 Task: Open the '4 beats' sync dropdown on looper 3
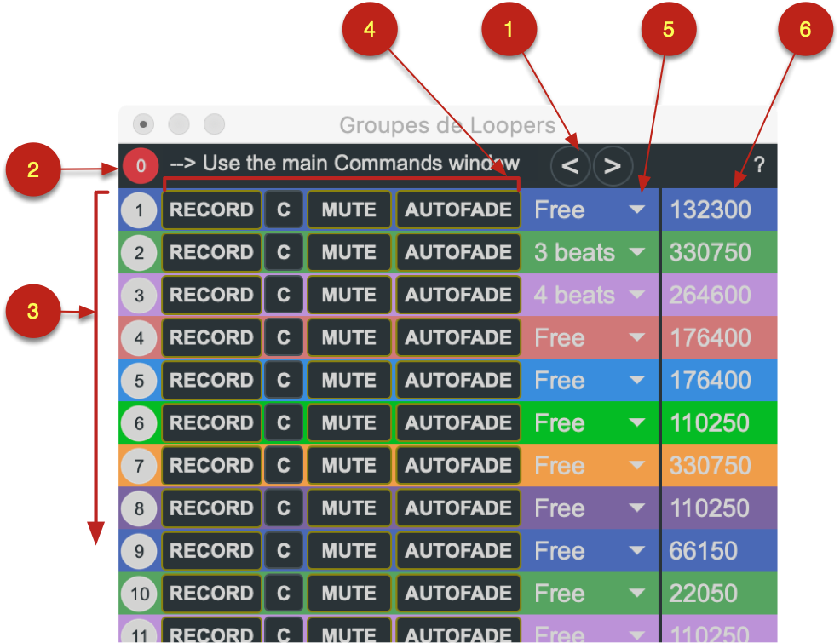click(x=590, y=295)
